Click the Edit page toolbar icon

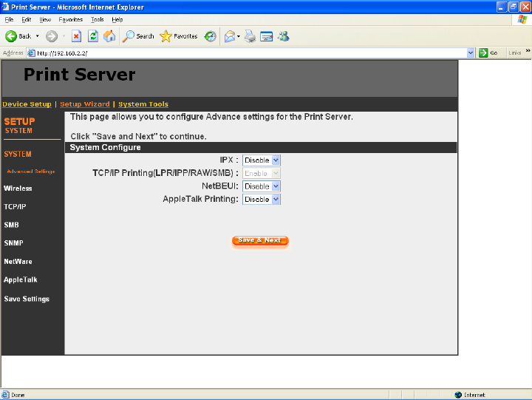tap(266, 36)
